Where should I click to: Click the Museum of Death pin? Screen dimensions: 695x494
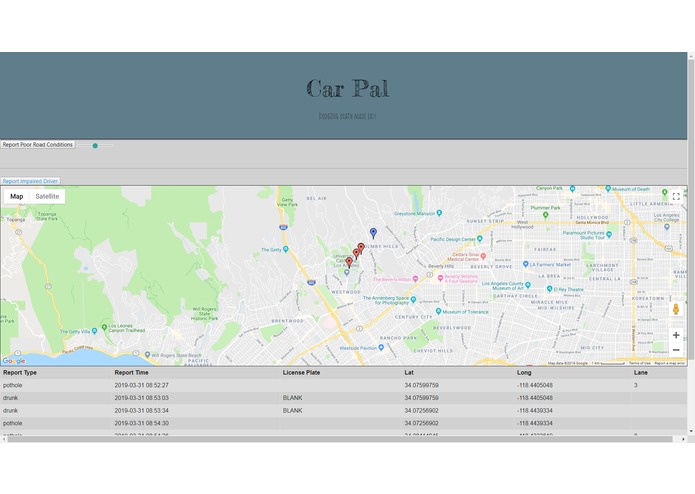point(608,189)
